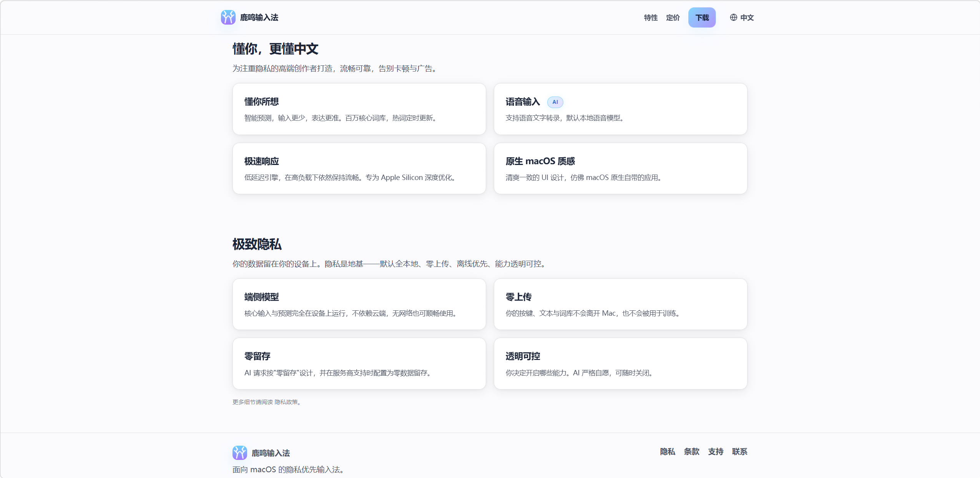Viewport: 980px width, 478px height.
Task: Click the 透明可控 privacy card title
Action: click(x=523, y=356)
